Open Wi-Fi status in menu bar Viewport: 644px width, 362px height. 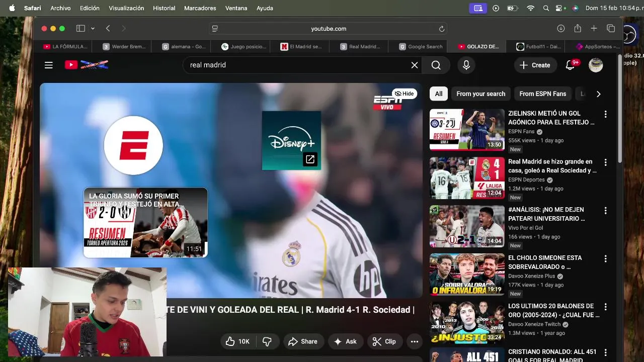530,8
